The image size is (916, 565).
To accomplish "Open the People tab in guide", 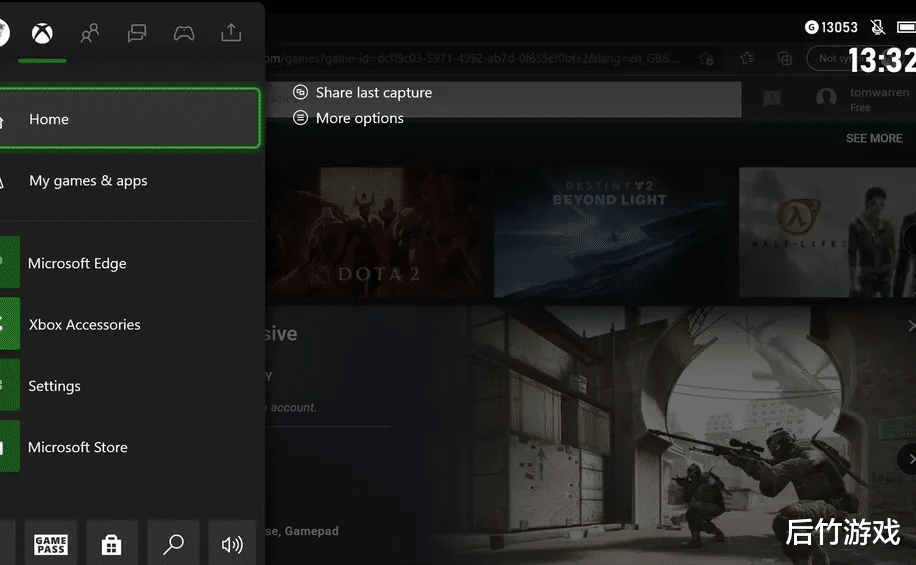I will pyautogui.click(x=89, y=33).
